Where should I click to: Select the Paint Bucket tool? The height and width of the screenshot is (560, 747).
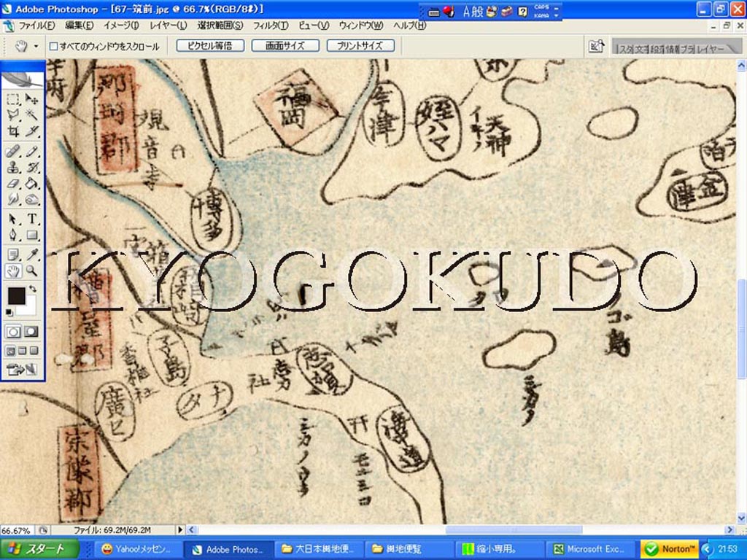click(31, 183)
